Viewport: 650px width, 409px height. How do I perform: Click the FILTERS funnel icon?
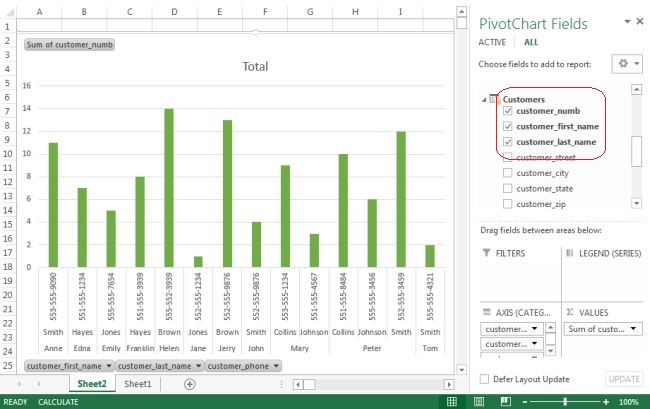[486, 253]
